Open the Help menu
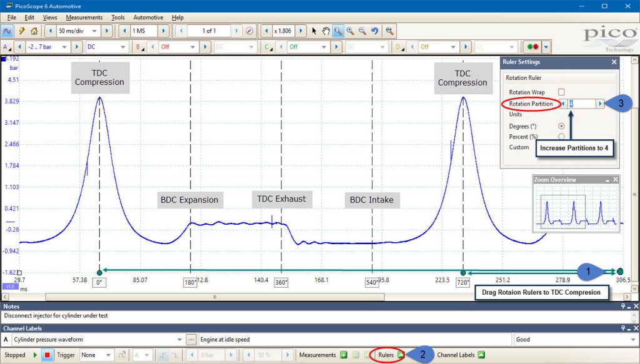 point(177,17)
